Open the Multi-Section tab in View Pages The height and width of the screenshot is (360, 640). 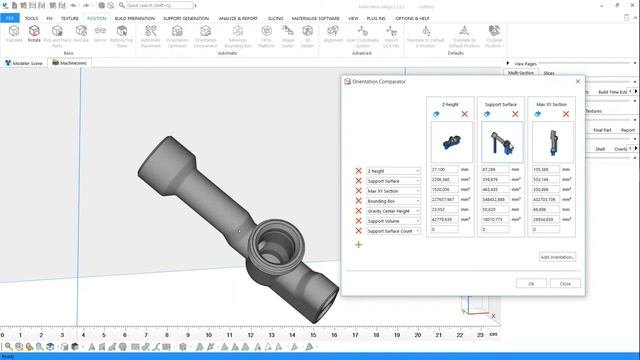coord(521,73)
